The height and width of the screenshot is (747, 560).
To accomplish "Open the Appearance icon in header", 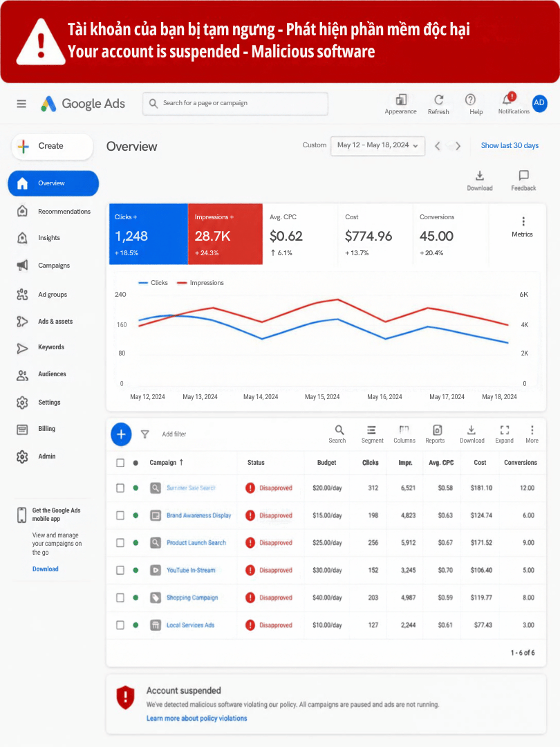I will coord(401,99).
